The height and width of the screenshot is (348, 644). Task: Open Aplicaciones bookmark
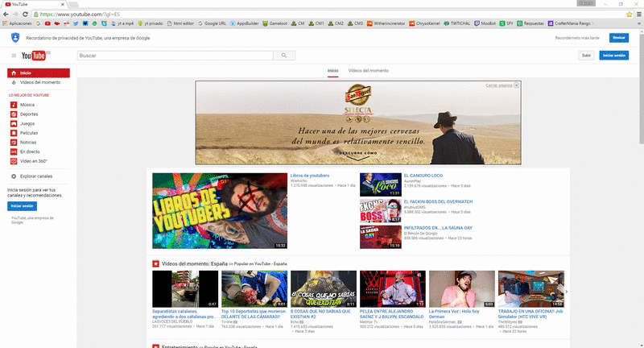click(17, 23)
